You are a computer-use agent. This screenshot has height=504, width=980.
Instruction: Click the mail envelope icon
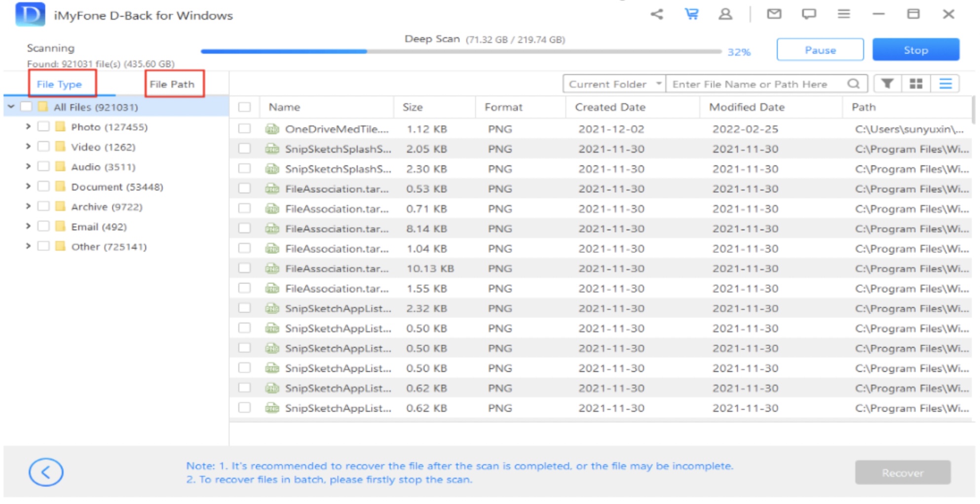pos(774,14)
